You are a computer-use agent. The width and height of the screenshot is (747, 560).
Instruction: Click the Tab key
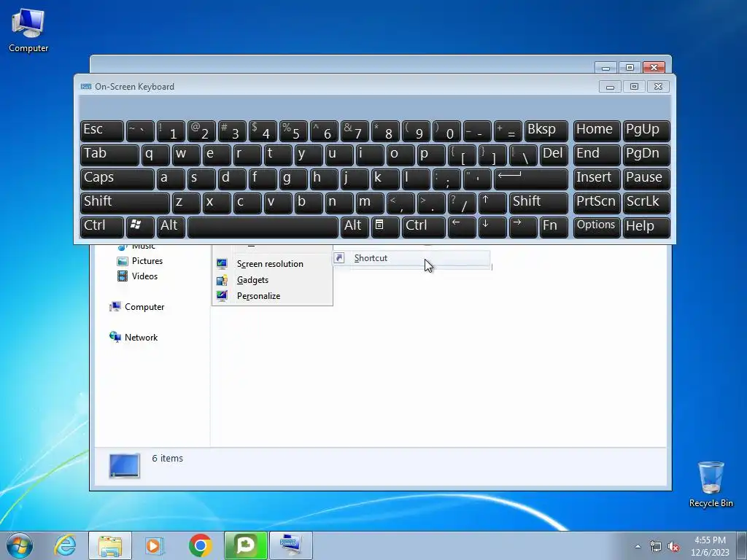click(109, 155)
